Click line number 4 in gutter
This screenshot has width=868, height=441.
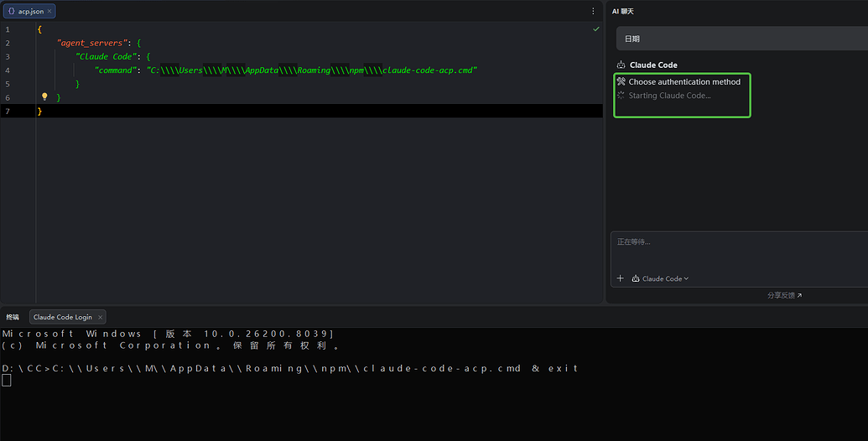[x=8, y=70]
